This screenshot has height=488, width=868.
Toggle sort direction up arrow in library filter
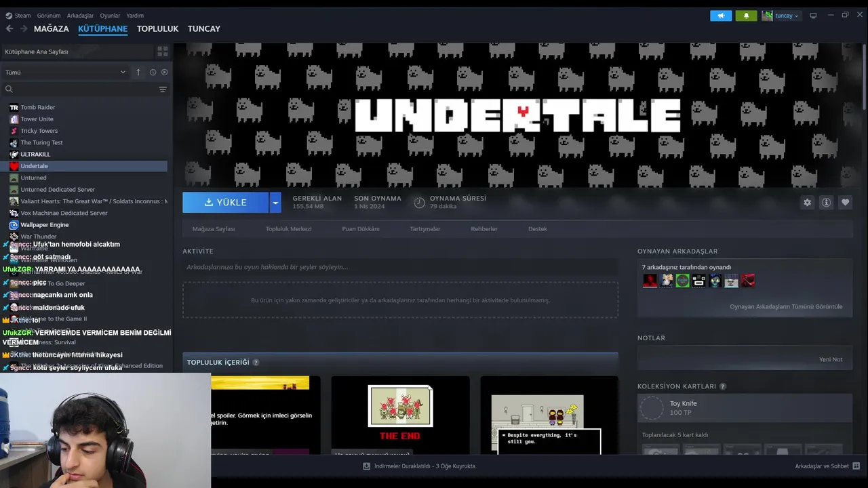[x=138, y=72]
